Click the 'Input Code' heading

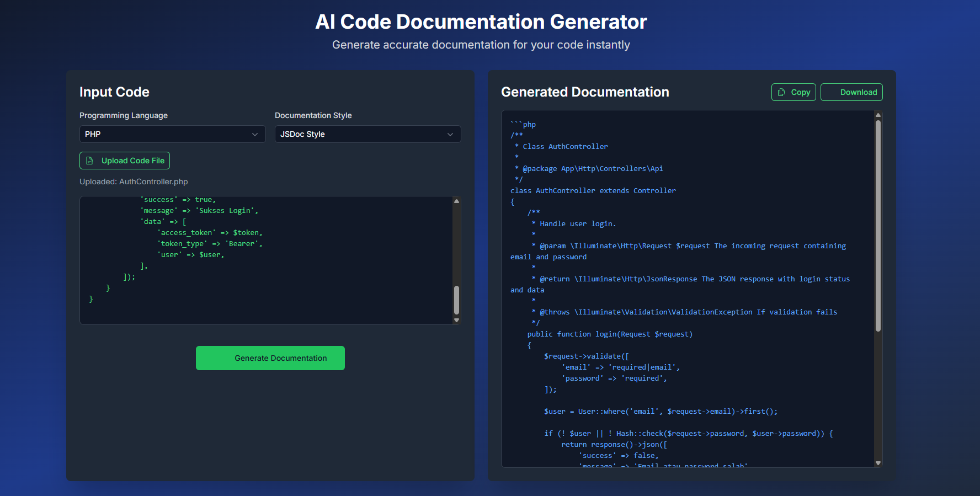pyautogui.click(x=114, y=92)
